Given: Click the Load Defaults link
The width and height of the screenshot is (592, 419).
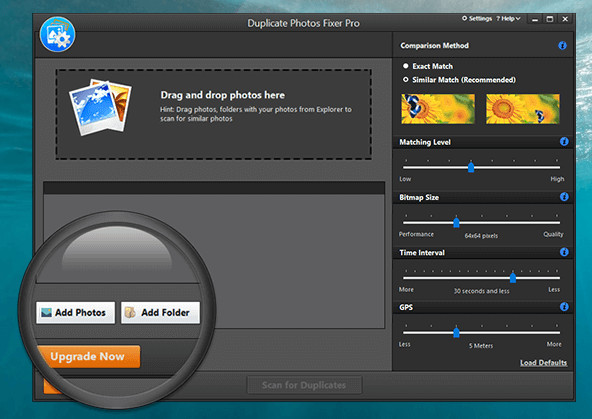Looking at the screenshot, I should click(543, 363).
